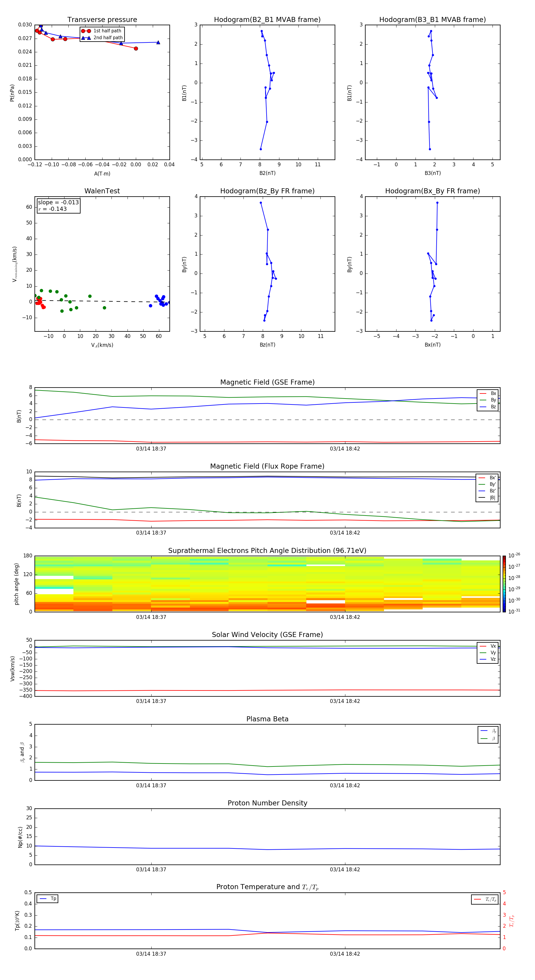Screen dimensions: 535x980
Task: Select the "Hodogram(Bx_By FR frame)" title
Action: pos(432,191)
